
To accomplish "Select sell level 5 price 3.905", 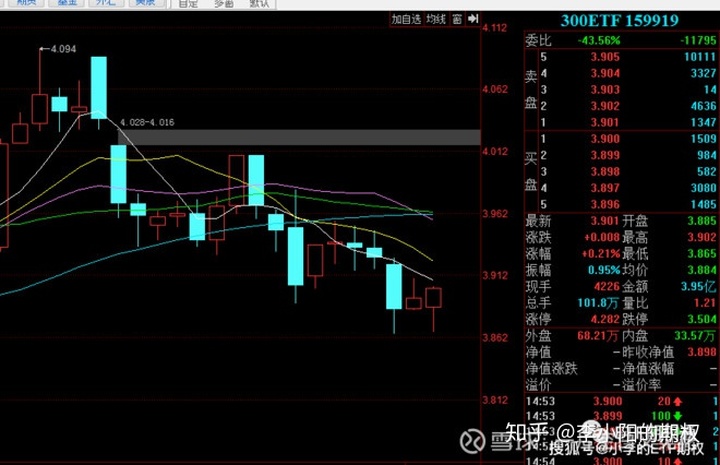I will coord(605,57).
